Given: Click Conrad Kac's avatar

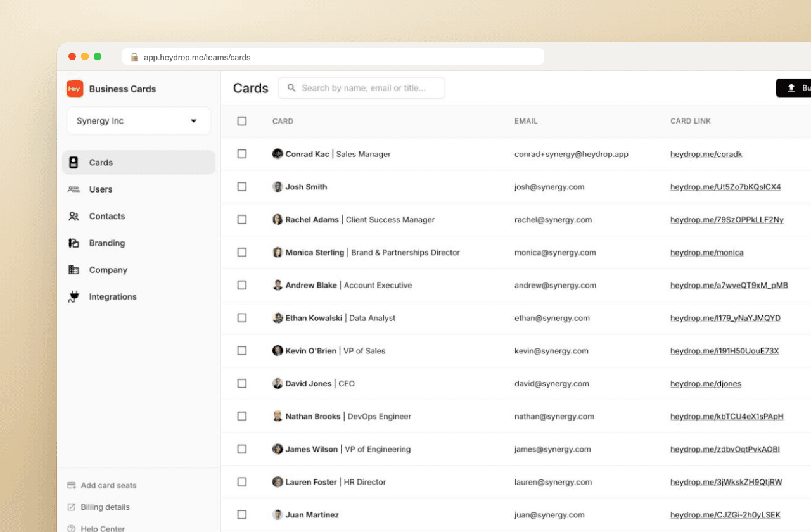Looking at the screenshot, I should (x=278, y=154).
